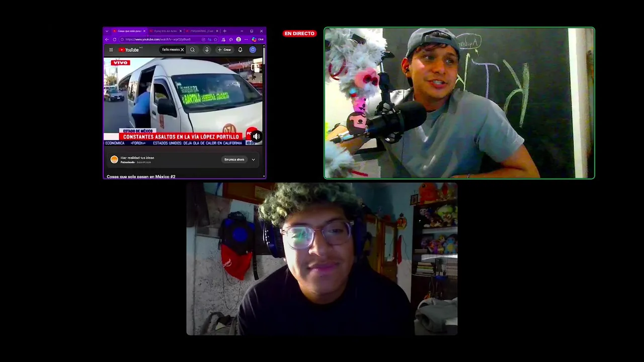Toggle the video mute speaker button

[x=256, y=136]
